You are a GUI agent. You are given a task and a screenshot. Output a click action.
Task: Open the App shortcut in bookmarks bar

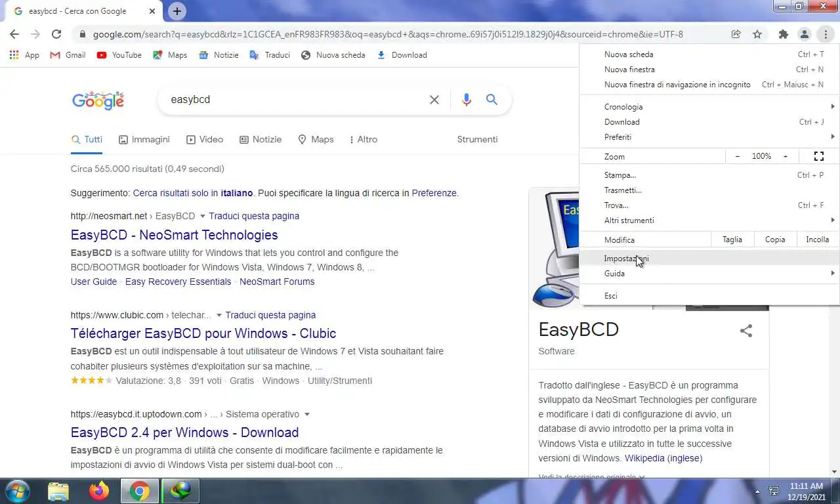[x=24, y=55]
